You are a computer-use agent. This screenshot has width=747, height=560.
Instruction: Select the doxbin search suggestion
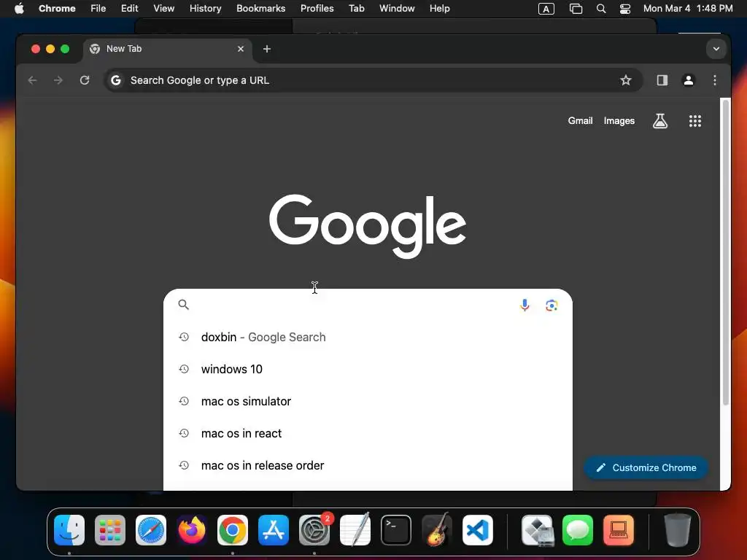(x=368, y=337)
